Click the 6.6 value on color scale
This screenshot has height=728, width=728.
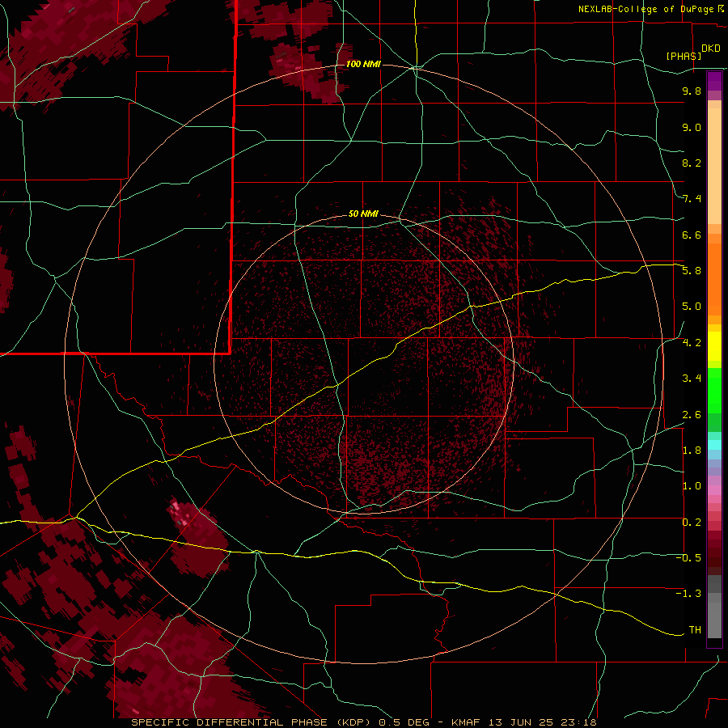pos(692,235)
